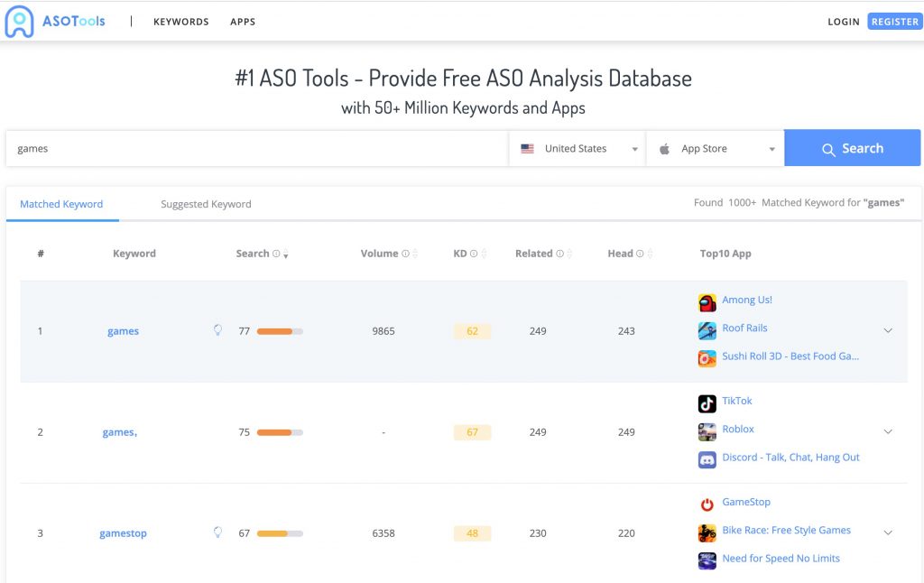Click the Among Us! app icon
This screenshot has width=924, height=583.
[707, 302]
